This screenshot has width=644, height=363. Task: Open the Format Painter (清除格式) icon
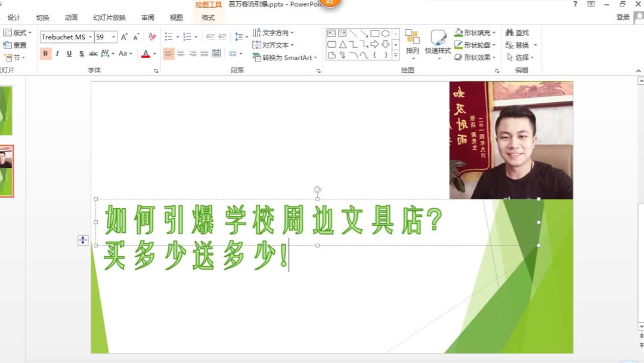coord(151,36)
